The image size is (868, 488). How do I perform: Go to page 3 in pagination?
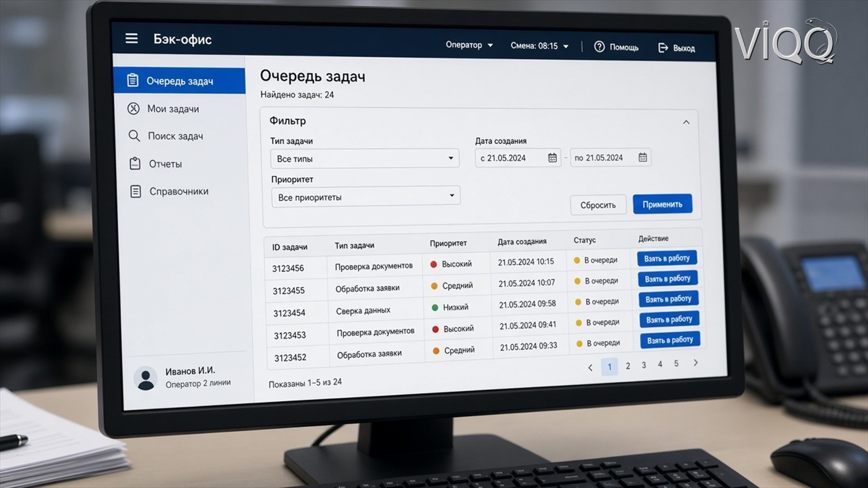pos(644,365)
